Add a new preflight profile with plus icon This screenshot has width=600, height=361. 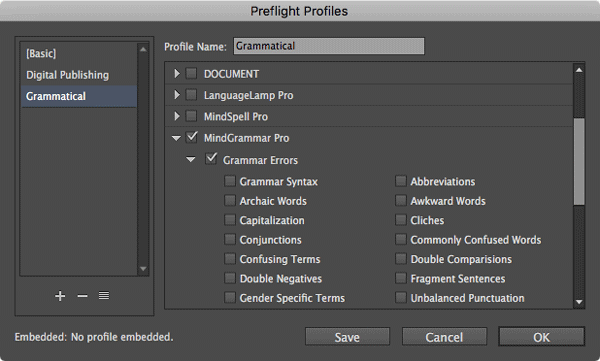click(x=60, y=296)
